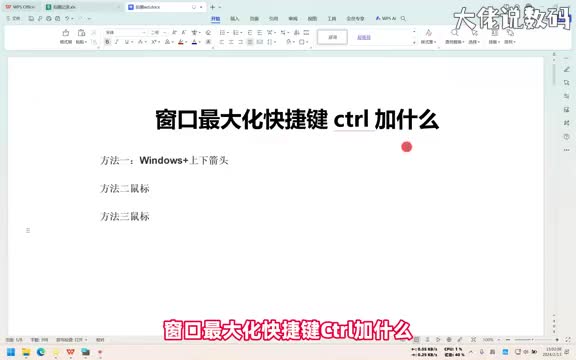Click the line 方法三鼠标
576x360 pixels.
[x=125, y=216]
